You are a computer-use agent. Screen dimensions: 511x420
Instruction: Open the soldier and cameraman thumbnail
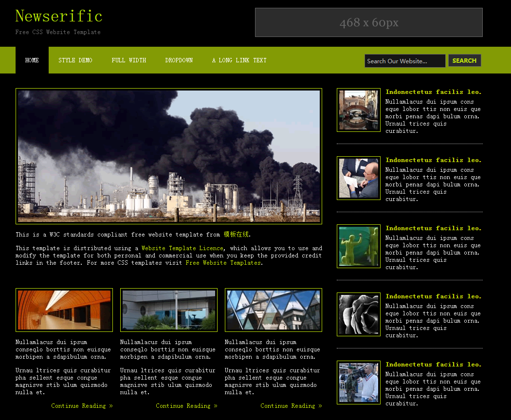pos(359,383)
